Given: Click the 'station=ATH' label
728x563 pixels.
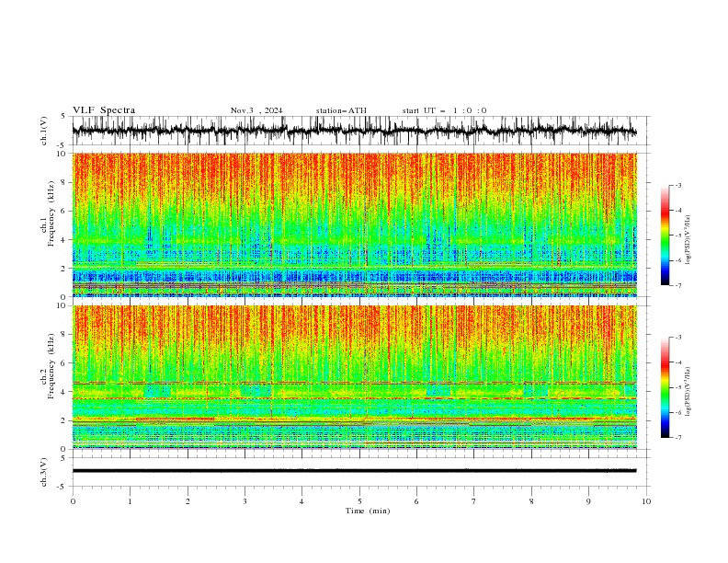Looking at the screenshot, I should pos(341,110).
